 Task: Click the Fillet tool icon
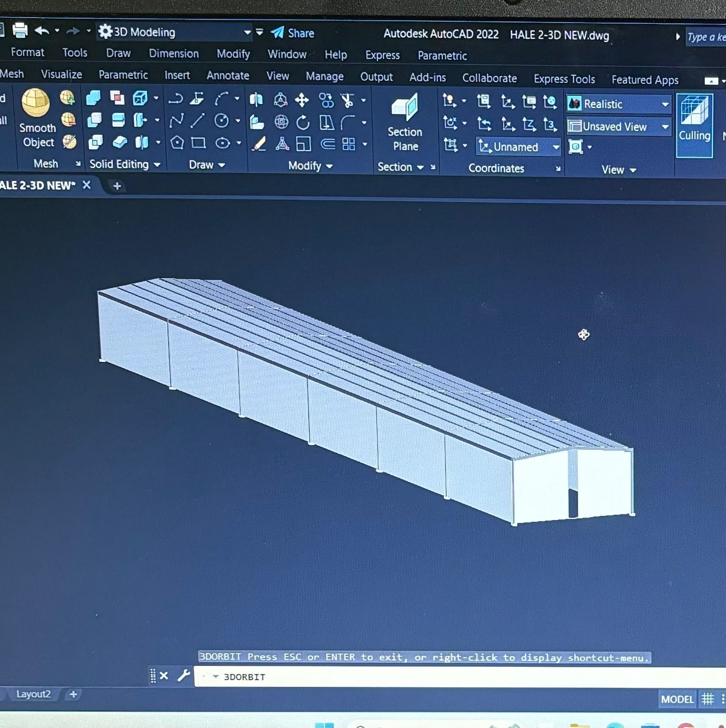(x=348, y=122)
